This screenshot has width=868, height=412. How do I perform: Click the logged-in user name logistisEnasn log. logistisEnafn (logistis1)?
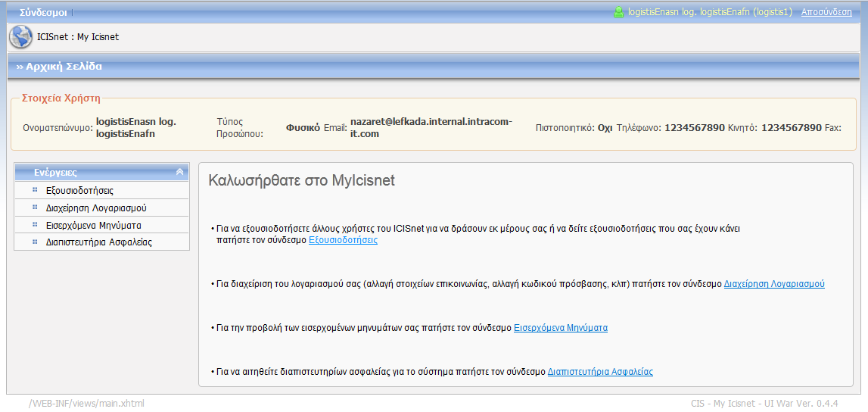[x=711, y=11]
